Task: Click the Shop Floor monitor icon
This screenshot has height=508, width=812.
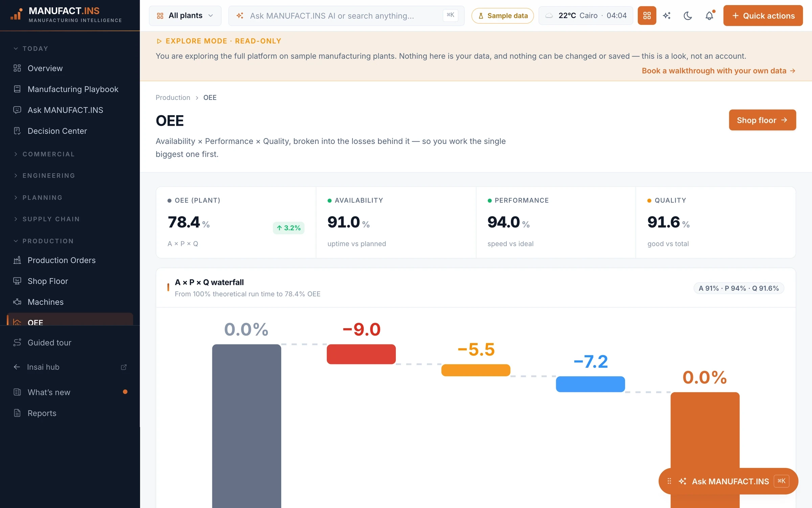Action: pyautogui.click(x=17, y=281)
